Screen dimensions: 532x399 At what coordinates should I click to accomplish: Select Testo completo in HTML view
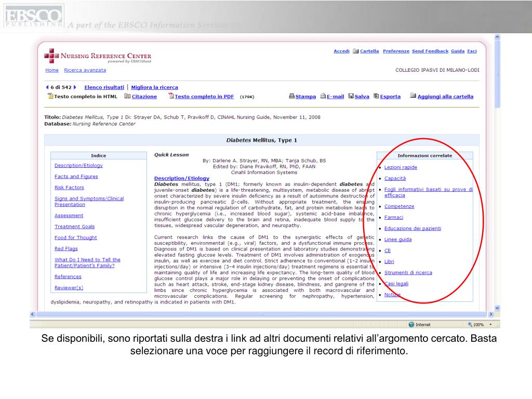86,96
